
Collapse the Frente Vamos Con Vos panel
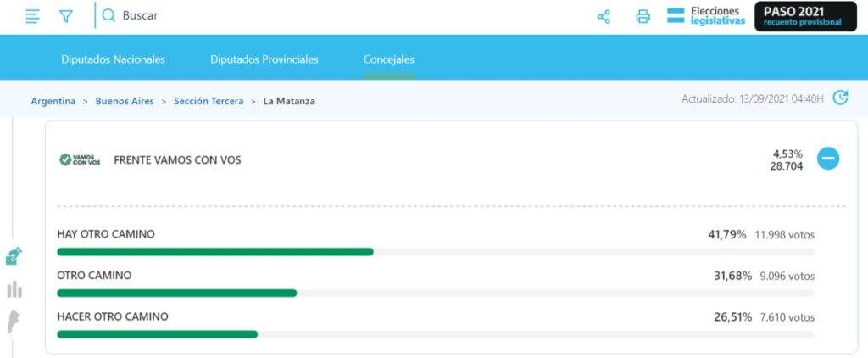[x=828, y=159]
